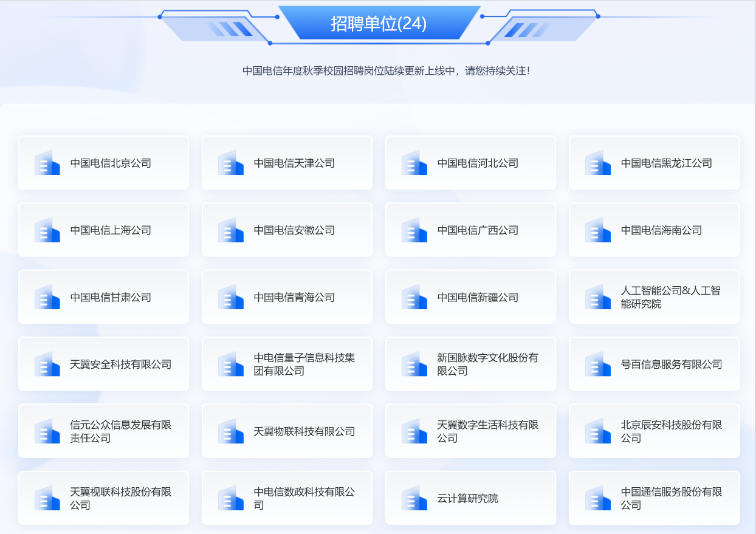The height and width of the screenshot is (534, 756).
Task: Open 号百信息服务有限公司 text link
Action: [672, 365]
